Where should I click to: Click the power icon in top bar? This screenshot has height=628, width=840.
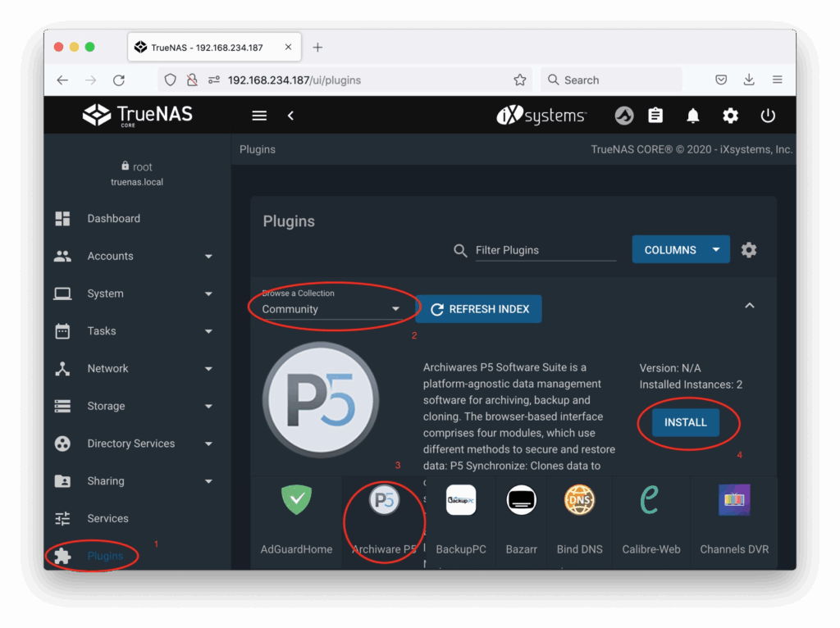[x=768, y=116]
